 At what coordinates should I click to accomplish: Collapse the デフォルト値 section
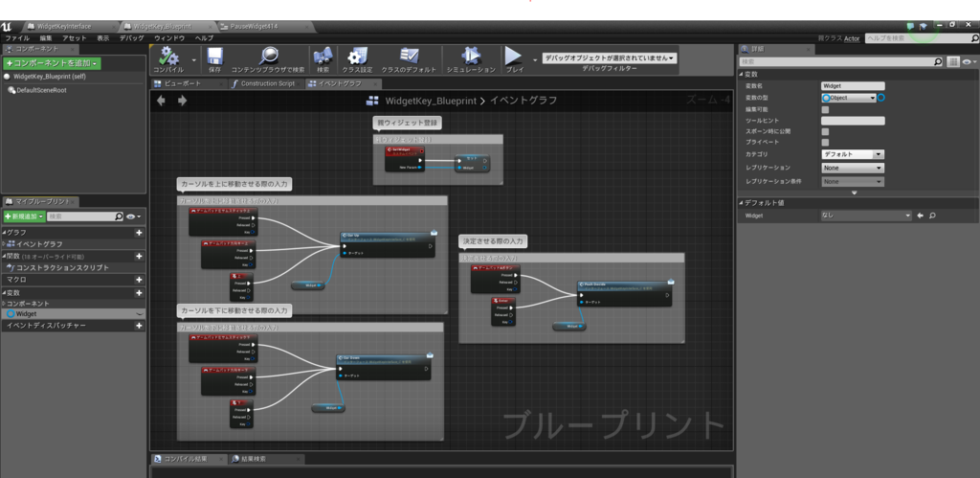pyautogui.click(x=742, y=203)
